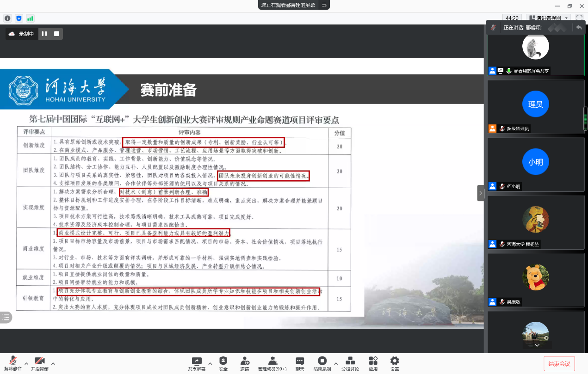Open the 演讲者视图 view layout dropdown
The width and height of the screenshot is (588, 374).
[549, 18]
